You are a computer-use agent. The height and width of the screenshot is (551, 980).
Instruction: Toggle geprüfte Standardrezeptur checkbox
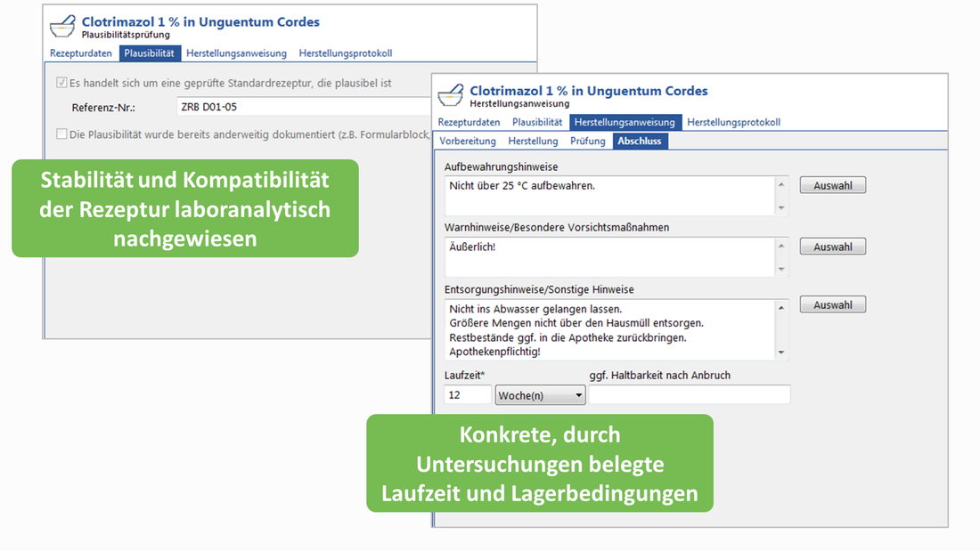(x=61, y=83)
